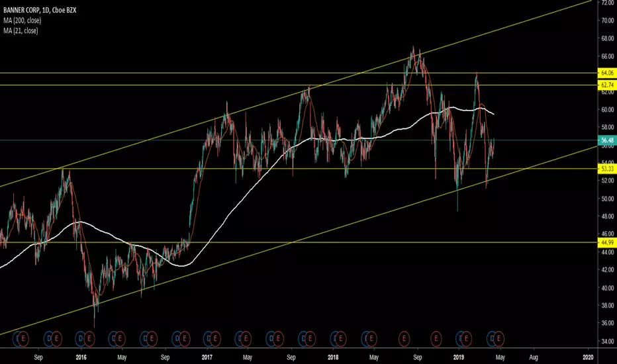Click the 2020 label on the time axis
Screen dimensions: 617x364
click(x=588, y=357)
